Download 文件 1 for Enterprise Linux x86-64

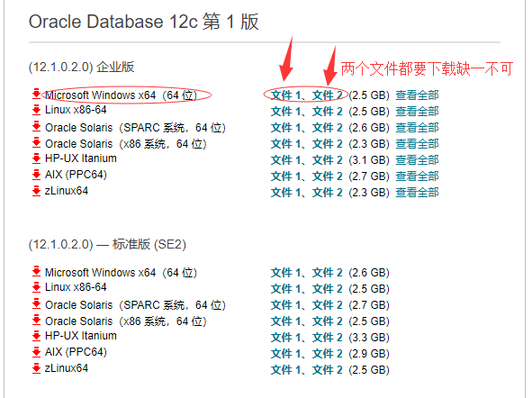285,112
